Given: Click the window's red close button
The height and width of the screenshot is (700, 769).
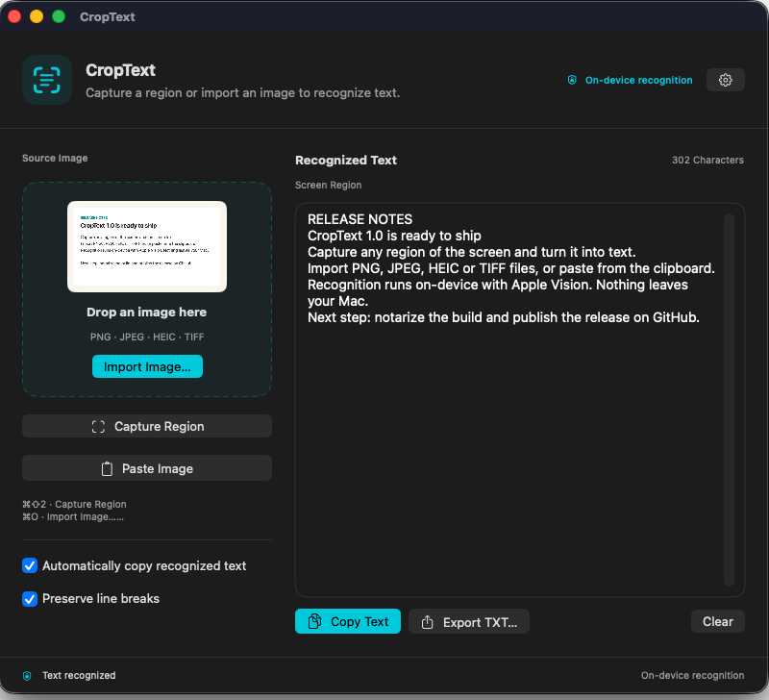Looking at the screenshot, I should pyautogui.click(x=14, y=16).
